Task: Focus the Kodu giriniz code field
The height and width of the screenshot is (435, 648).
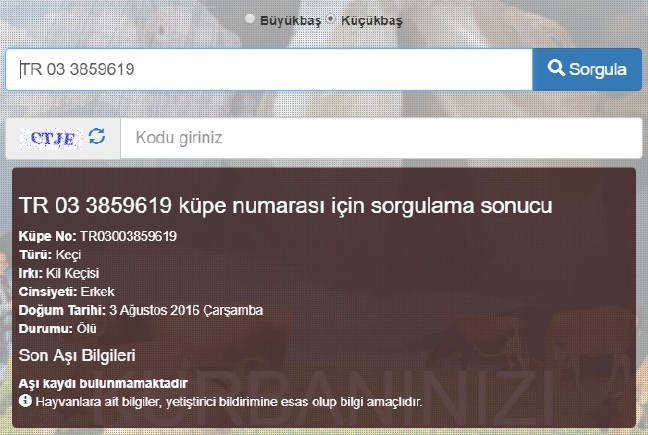Action: [381, 138]
